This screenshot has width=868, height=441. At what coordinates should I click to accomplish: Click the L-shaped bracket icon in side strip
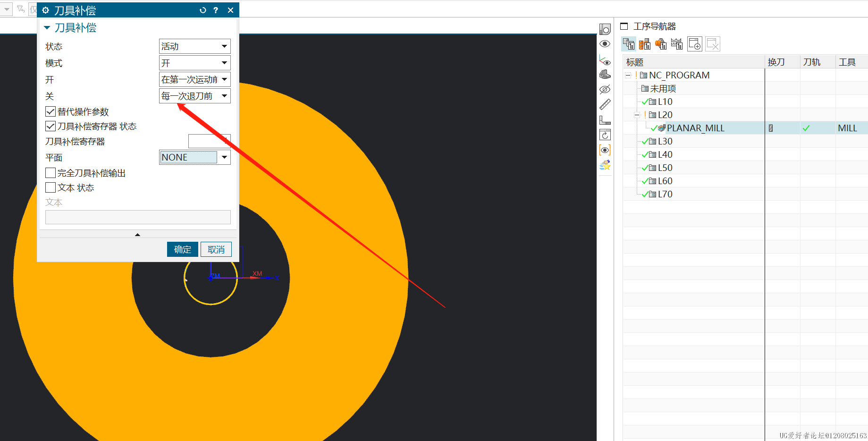(605, 120)
